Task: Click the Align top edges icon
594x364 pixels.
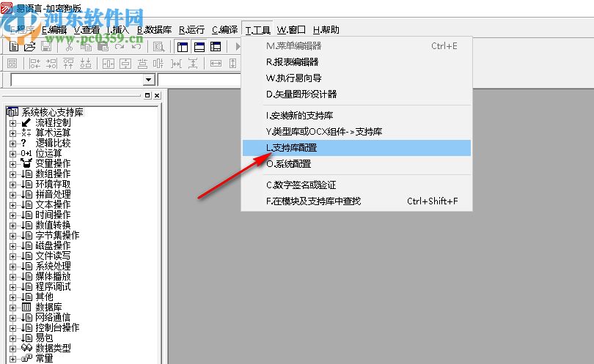Action: click(69, 63)
